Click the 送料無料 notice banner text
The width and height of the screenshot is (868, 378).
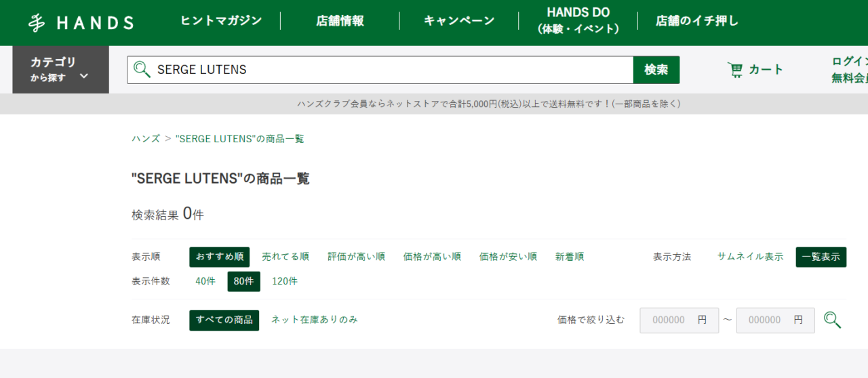click(x=488, y=104)
